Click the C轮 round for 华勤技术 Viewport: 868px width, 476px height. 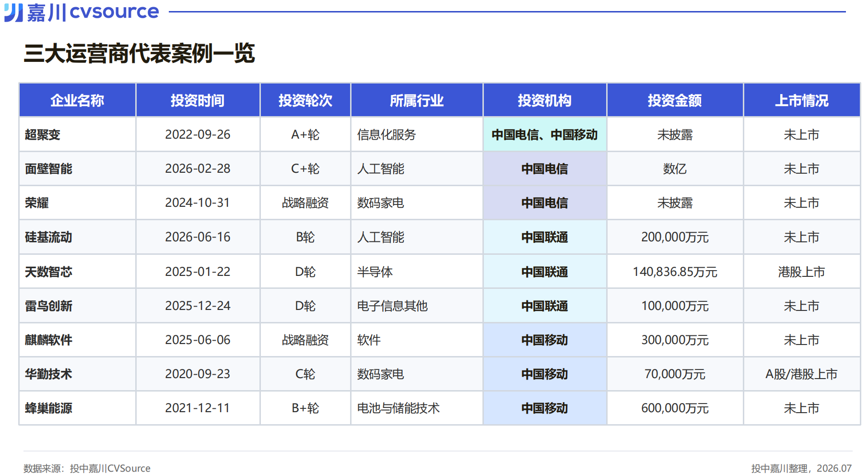[x=305, y=374]
